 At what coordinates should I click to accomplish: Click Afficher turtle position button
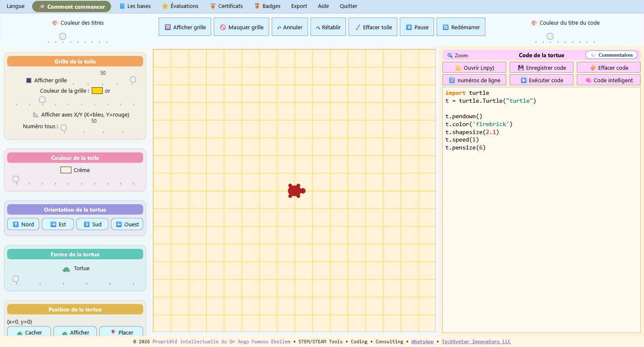(x=75, y=332)
